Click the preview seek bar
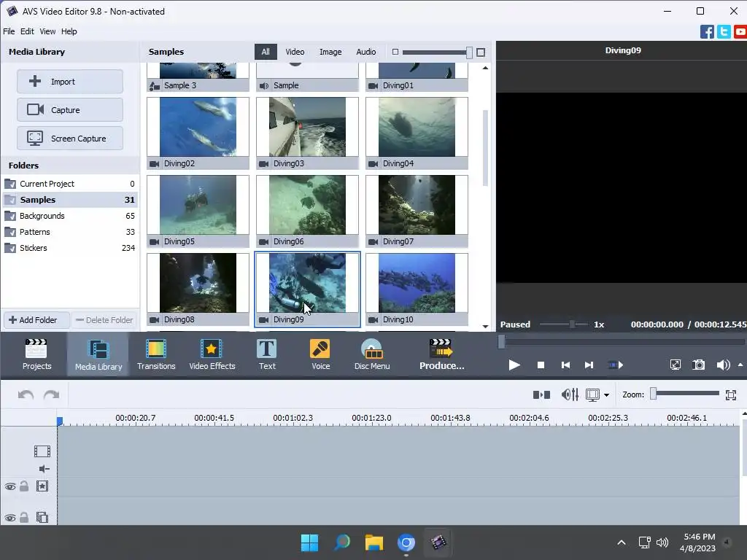The height and width of the screenshot is (560, 747). pos(622,342)
